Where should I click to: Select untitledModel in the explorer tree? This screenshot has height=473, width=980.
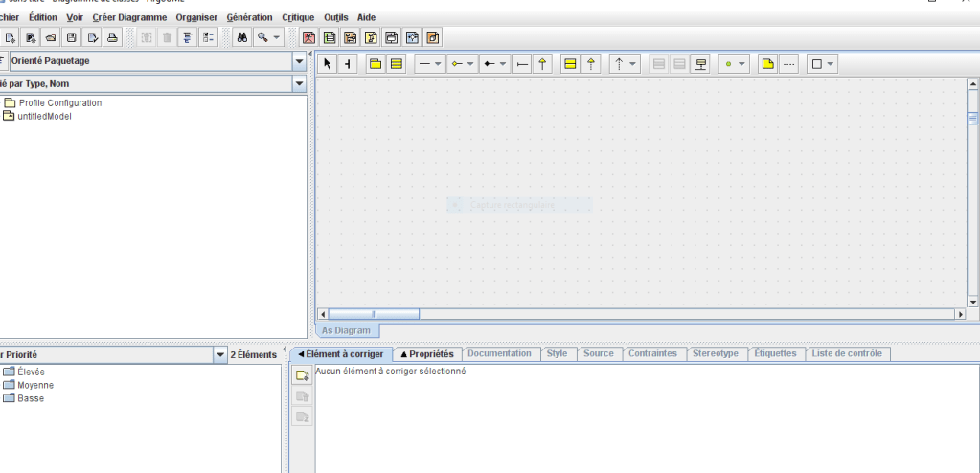(x=44, y=116)
